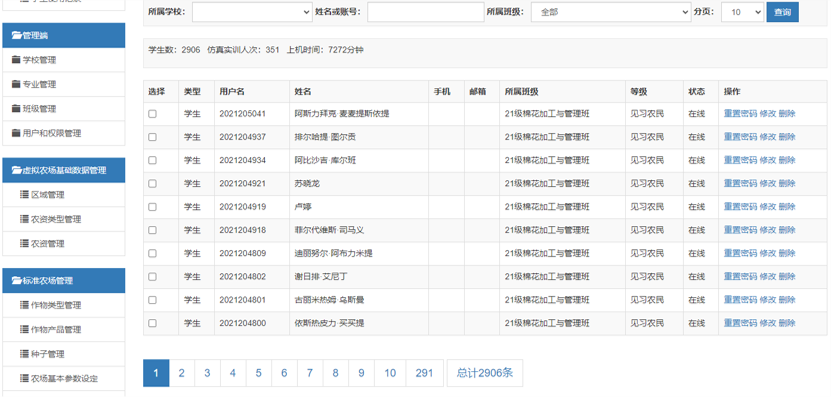Click list icon beside 作物产品管理
The height and width of the screenshot is (397, 831).
[24, 329]
